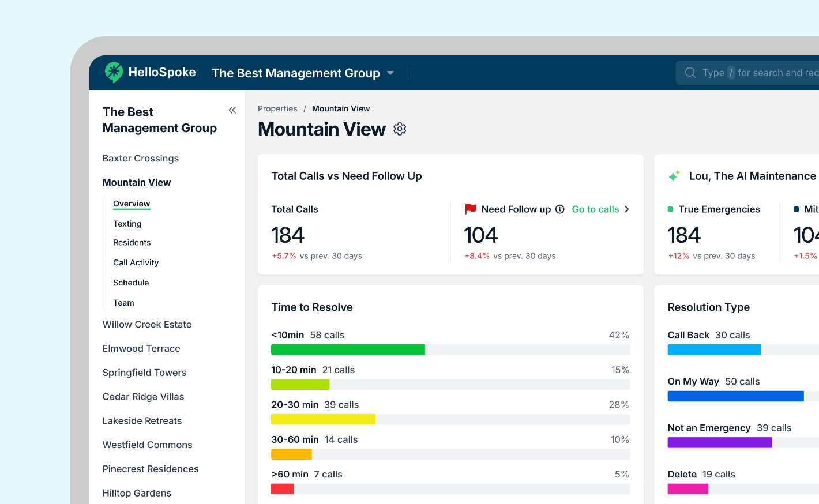Navigate back via Properties breadcrumb
The height and width of the screenshot is (504, 819).
[277, 108]
